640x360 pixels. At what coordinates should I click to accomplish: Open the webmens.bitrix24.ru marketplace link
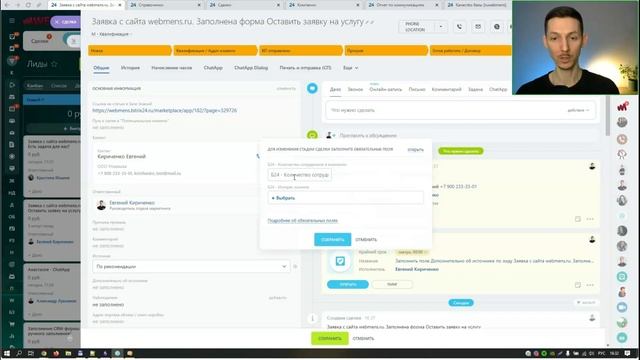tap(164, 111)
